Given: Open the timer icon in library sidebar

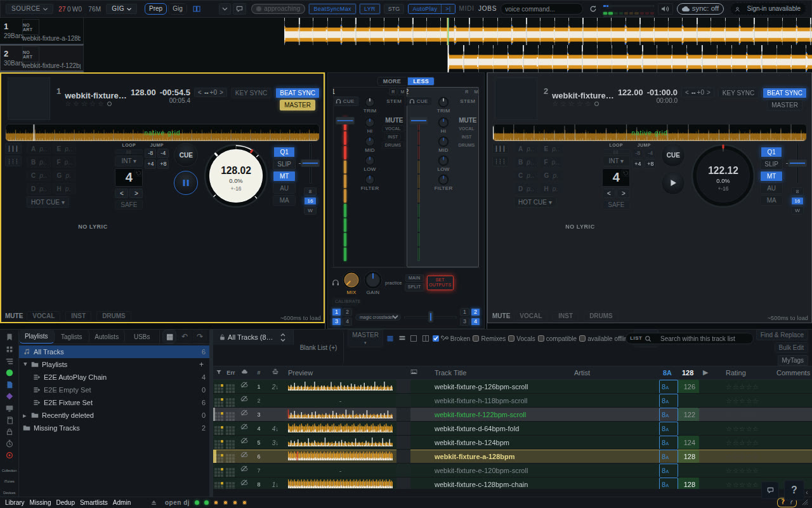Looking at the screenshot, I should pos(10,444).
